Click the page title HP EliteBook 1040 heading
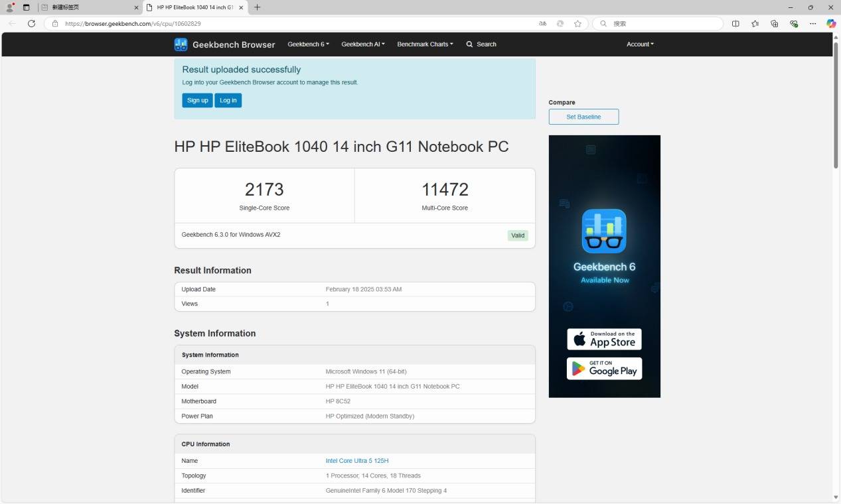841x504 pixels. pos(341,147)
